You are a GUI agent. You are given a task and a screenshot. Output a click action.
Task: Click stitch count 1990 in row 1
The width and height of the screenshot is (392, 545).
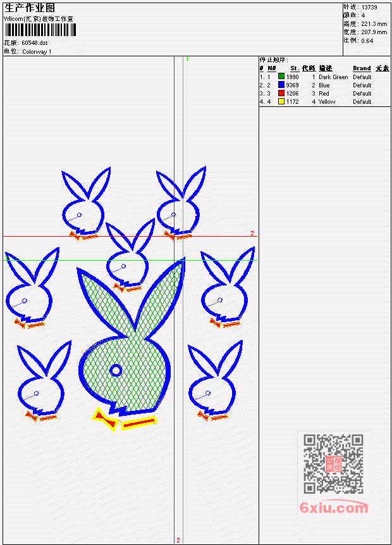tap(292, 77)
